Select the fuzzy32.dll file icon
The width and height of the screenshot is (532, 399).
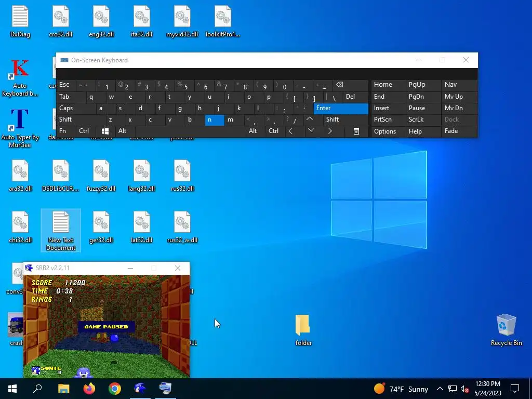pos(101,176)
